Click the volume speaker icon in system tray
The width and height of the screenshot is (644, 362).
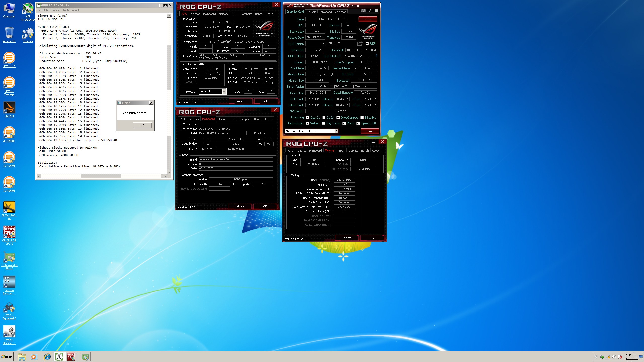(x=614, y=357)
